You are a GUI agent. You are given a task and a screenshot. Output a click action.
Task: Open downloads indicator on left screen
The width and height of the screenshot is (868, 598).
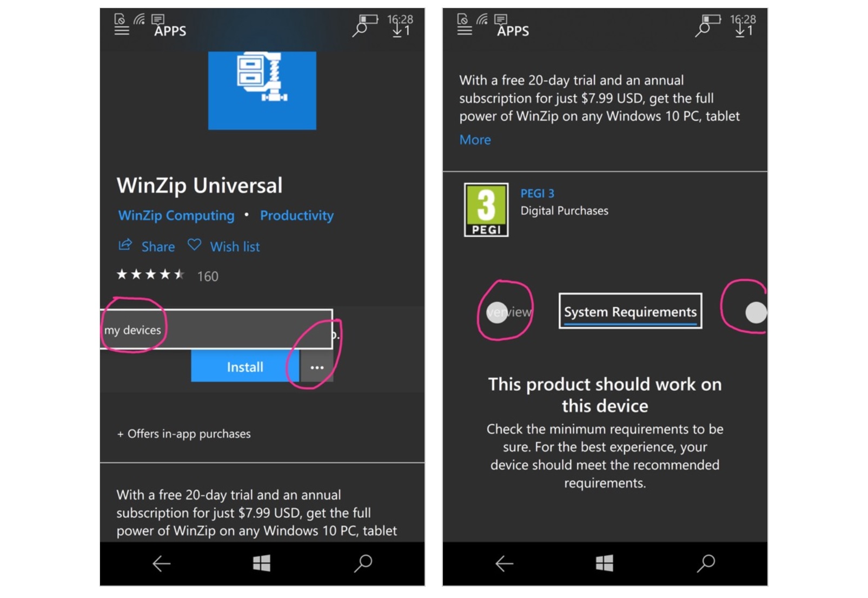(402, 31)
